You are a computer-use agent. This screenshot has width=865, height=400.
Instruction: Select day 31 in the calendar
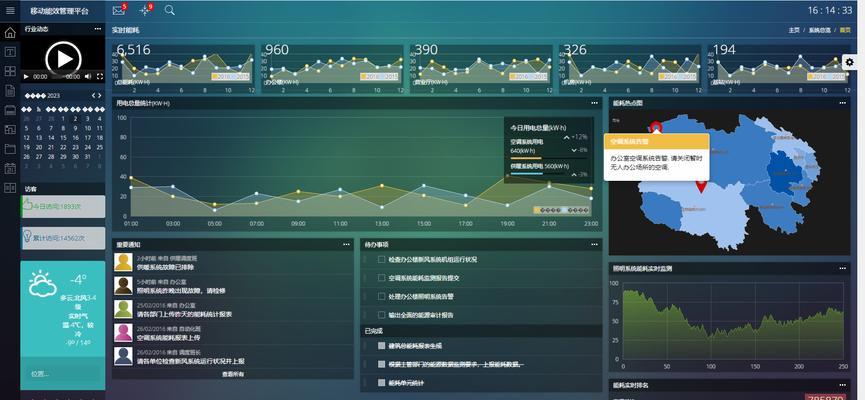point(88,157)
